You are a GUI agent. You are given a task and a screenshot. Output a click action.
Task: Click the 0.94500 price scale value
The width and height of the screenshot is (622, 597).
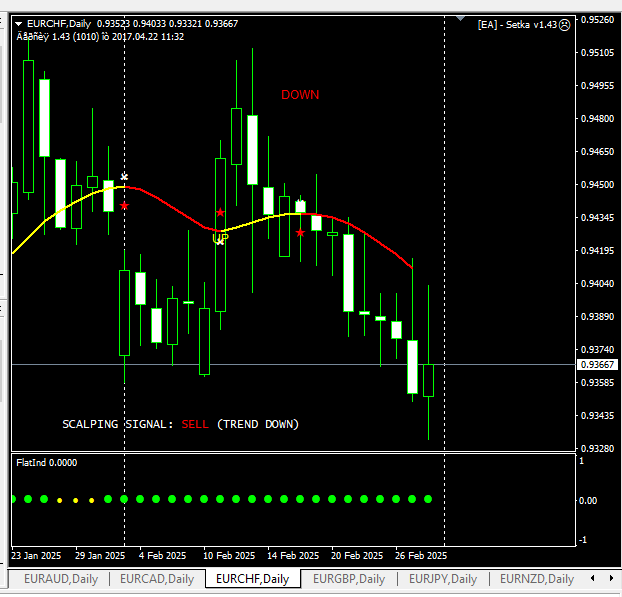597,184
